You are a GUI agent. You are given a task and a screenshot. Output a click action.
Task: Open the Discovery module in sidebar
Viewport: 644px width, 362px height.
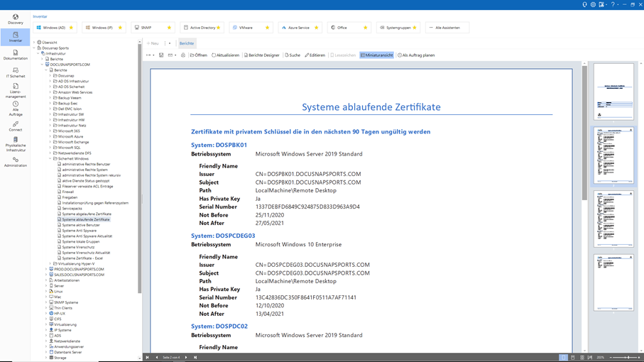click(x=15, y=19)
